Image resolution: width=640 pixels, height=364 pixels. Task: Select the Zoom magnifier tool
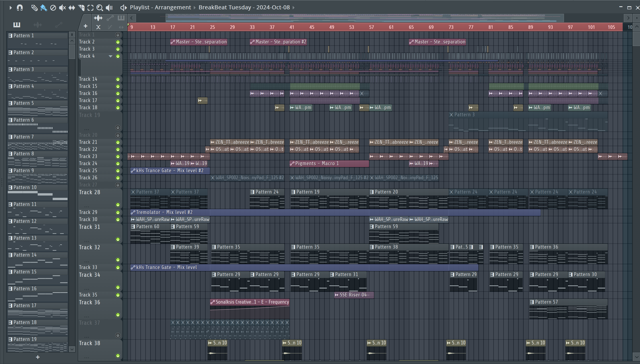100,8
